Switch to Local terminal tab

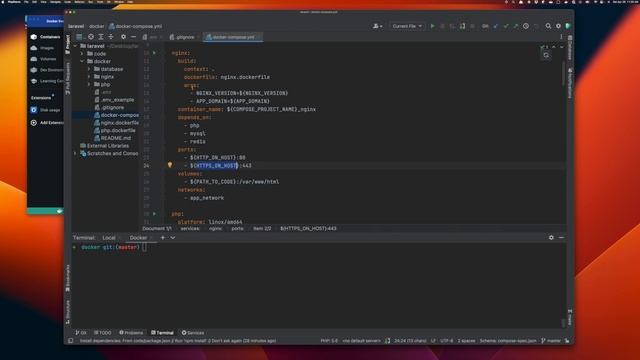pyautogui.click(x=109, y=238)
